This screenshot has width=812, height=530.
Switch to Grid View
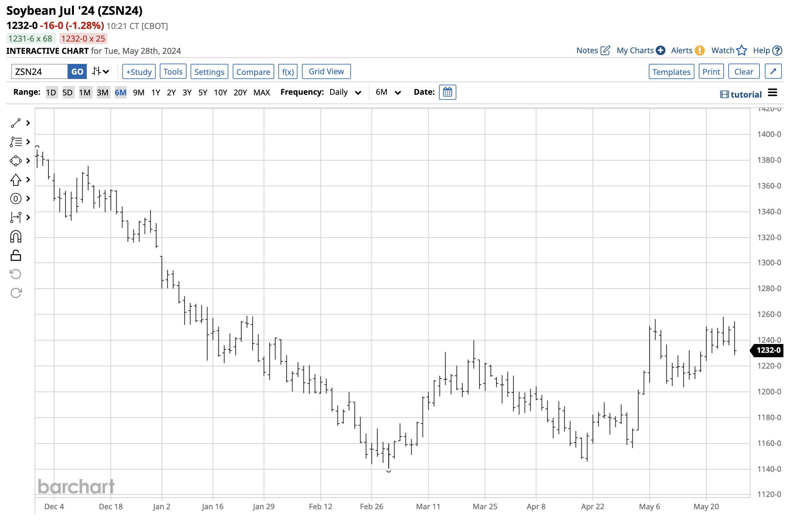pos(326,71)
